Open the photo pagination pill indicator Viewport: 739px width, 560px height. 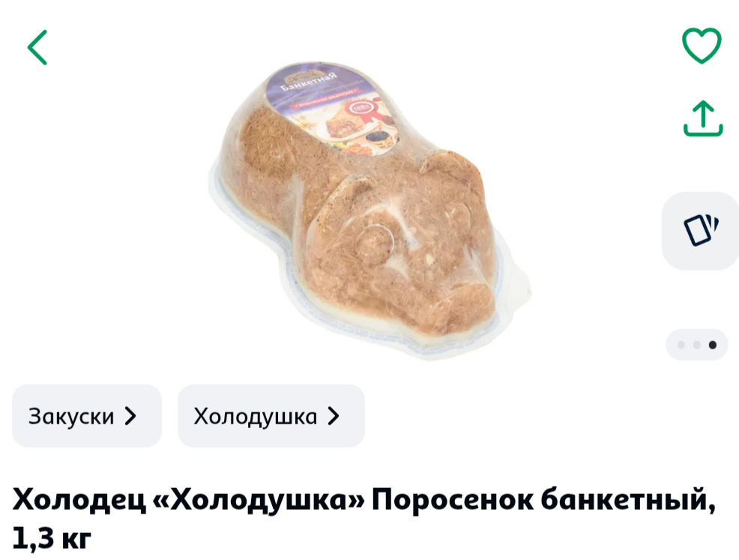(x=696, y=345)
